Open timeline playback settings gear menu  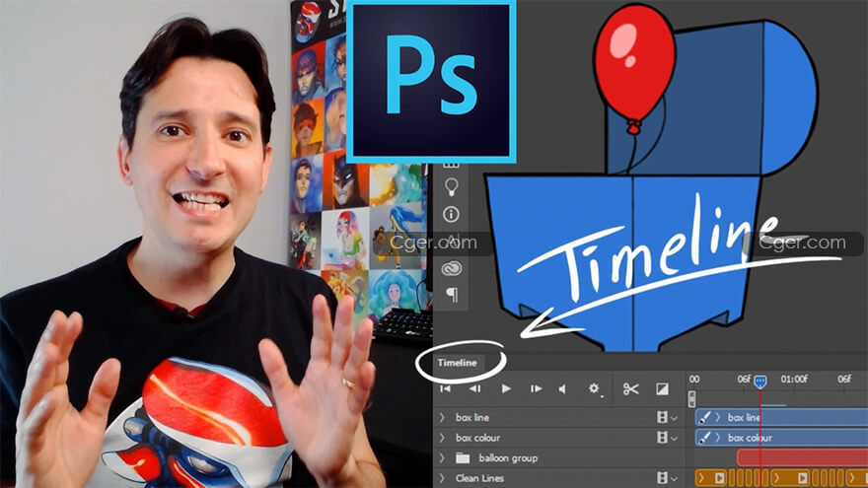pyautogui.click(x=595, y=389)
